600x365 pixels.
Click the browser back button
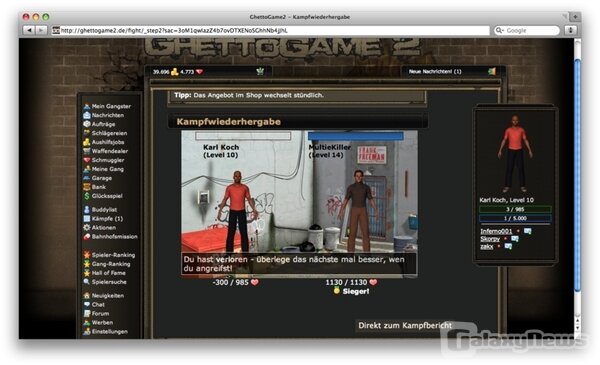pyautogui.click(x=29, y=30)
